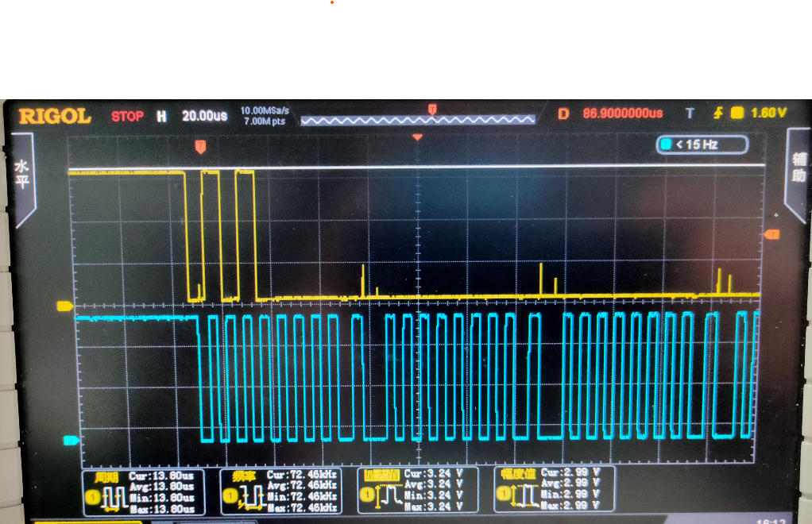Click the 86.9000000us delay value
The height and width of the screenshot is (524, 812).
(622, 114)
